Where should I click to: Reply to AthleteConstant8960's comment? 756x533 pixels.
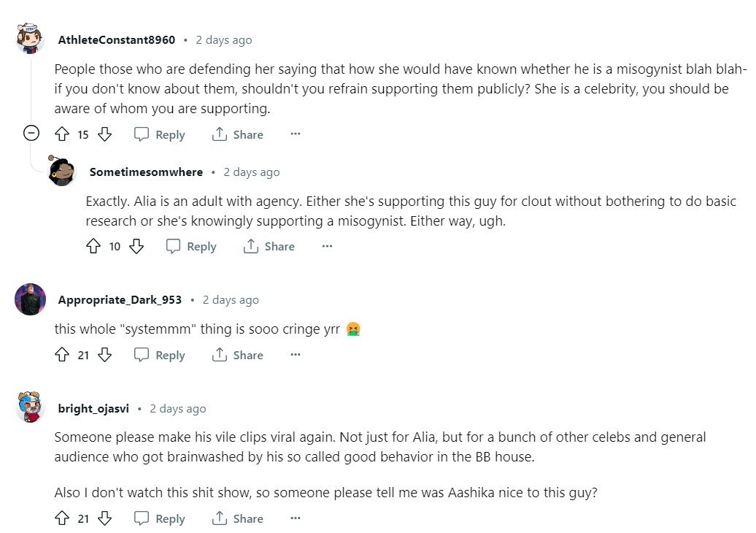coord(160,134)
